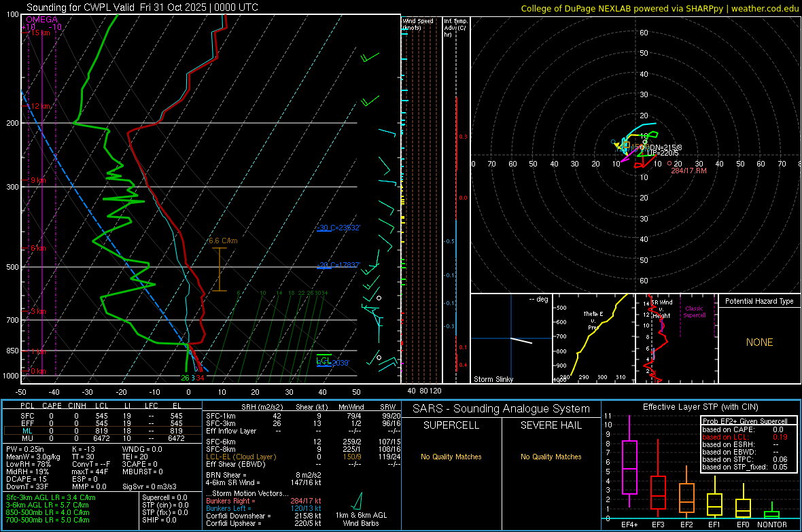Click the '-20 C=17837'' level label

point(338,265)
